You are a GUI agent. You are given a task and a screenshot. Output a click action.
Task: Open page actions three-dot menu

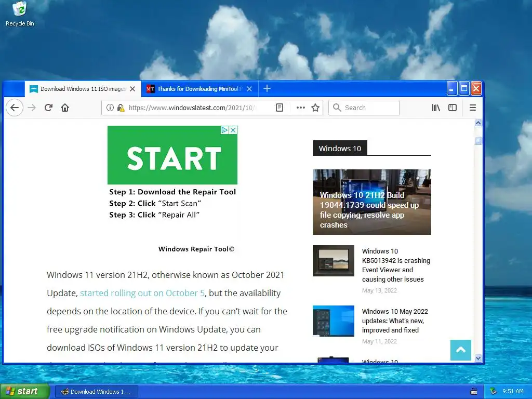(301, 108)
